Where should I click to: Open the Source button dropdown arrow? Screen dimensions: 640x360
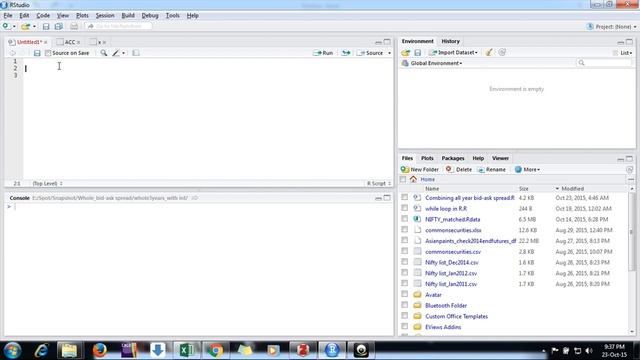tap(389, 53)
